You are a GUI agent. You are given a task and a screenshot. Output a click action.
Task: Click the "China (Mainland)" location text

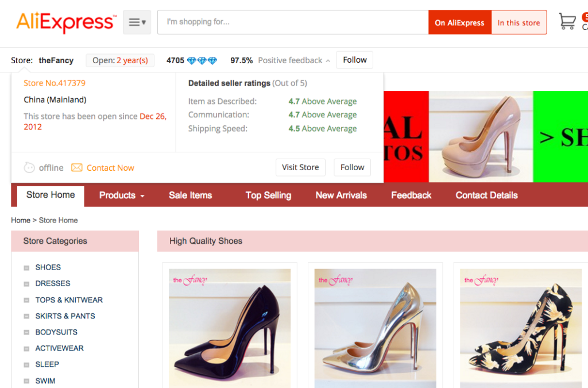(x=55, y=100)
